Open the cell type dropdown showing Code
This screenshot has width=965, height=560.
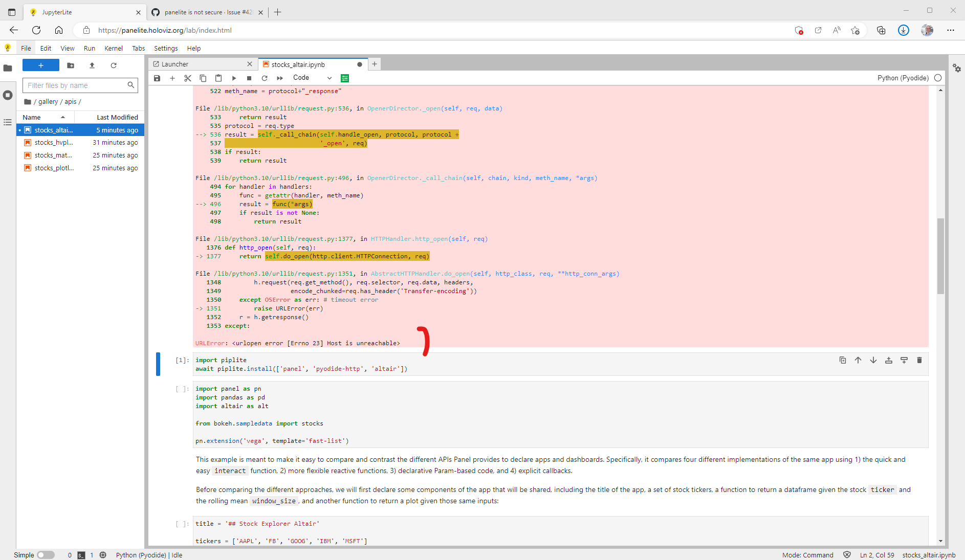pyautogui.click(x=312, y=78)
